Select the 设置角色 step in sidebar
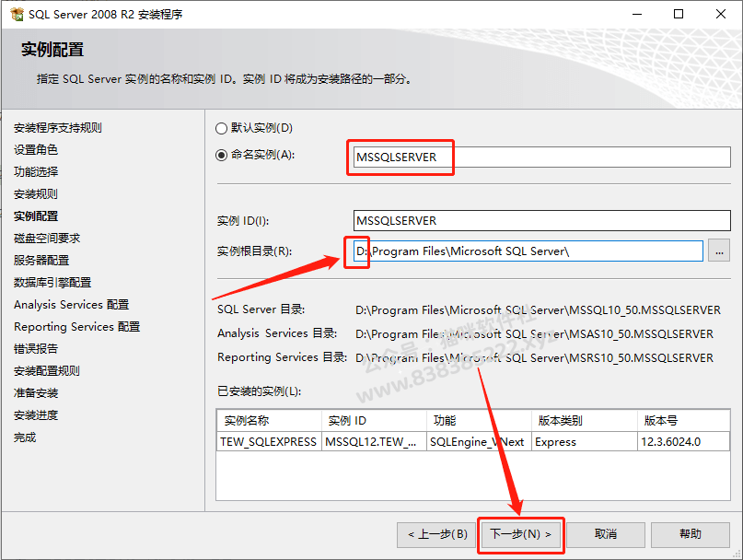Image resolution: width=743 pixels, height=560 pixels. click(x=36, y=150)
